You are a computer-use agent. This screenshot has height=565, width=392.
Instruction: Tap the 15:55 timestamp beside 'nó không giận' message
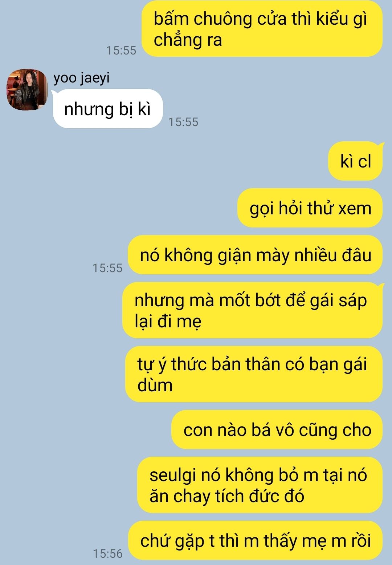(108, 268)
